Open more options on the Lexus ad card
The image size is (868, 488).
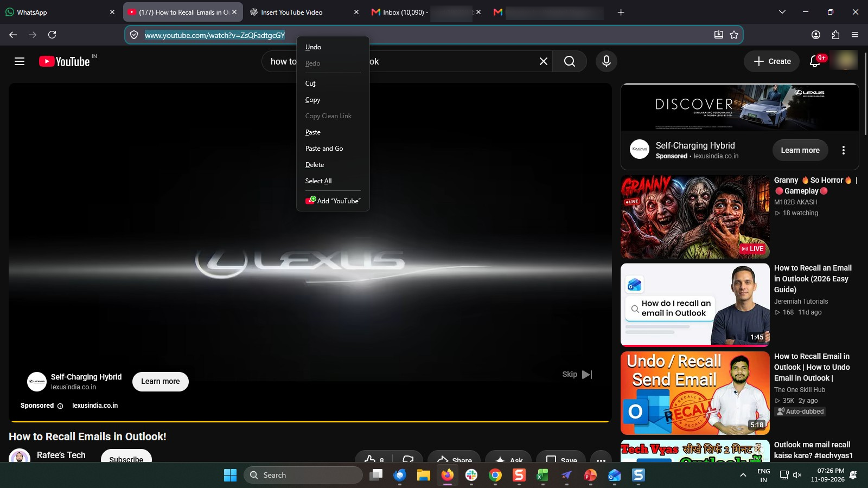[x=843, y=150]
